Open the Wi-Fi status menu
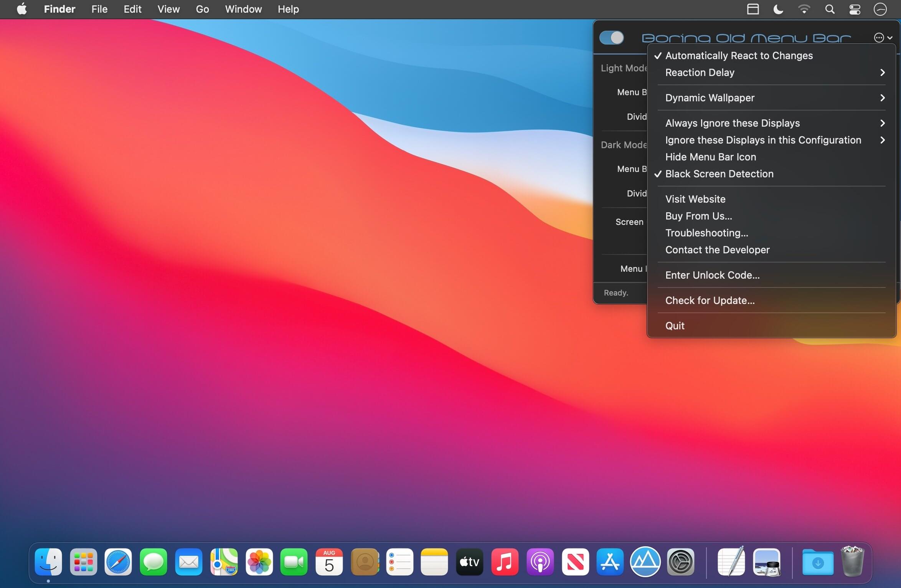This screenshot has width=901, height=588. [804, 9]
